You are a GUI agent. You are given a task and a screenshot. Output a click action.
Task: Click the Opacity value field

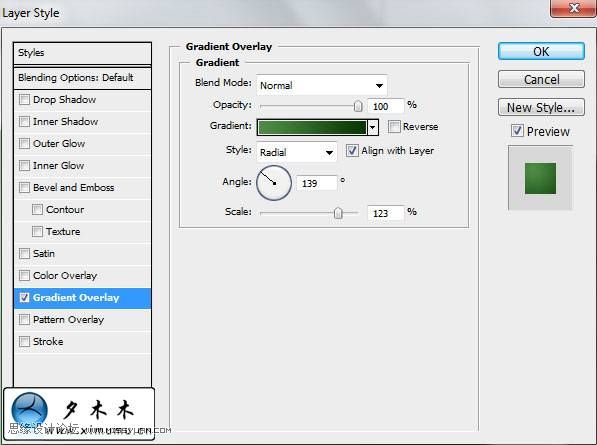pyautogui.click(x=385, y=106)
